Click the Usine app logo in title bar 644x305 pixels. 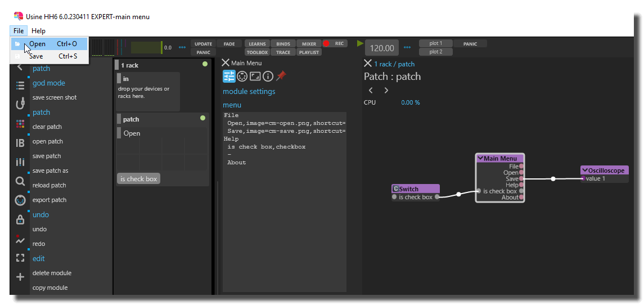18,16
